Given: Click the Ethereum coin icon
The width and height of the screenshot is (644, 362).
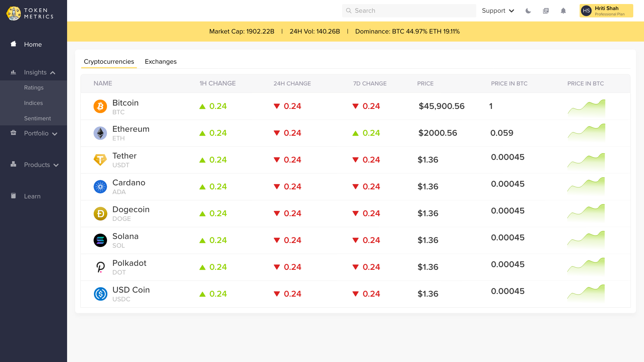Looking at the screenshot, I should [100, 133].
